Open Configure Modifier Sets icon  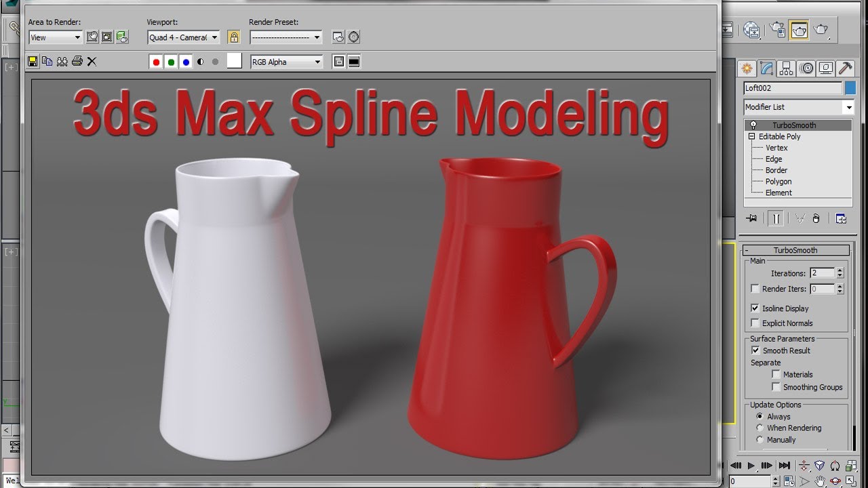841,218
